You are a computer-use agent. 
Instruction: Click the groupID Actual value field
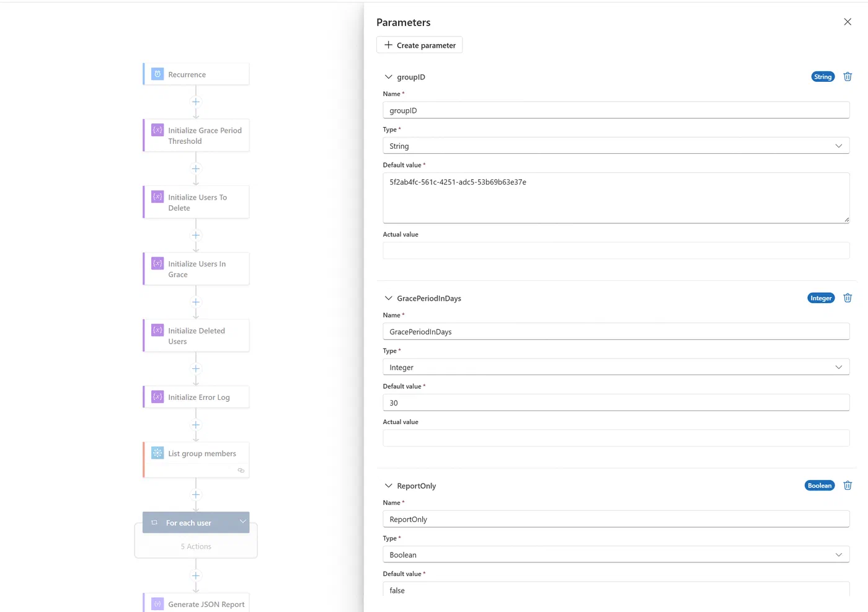[616, 251]
